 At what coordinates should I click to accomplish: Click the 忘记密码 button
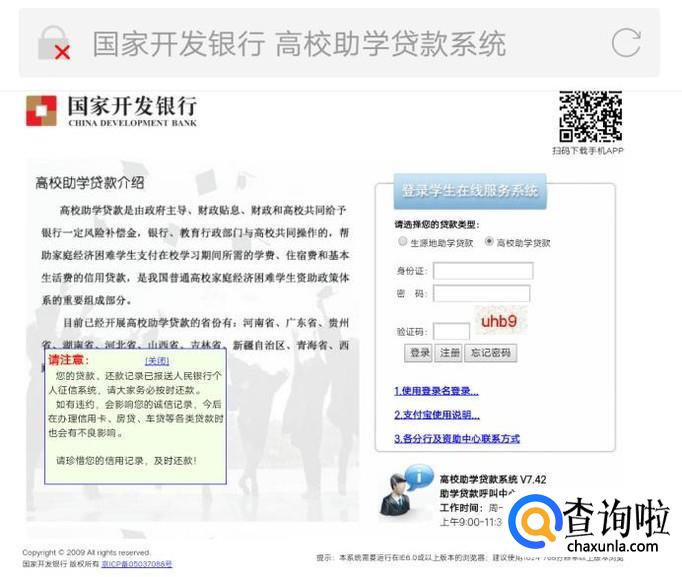(491, 353)
